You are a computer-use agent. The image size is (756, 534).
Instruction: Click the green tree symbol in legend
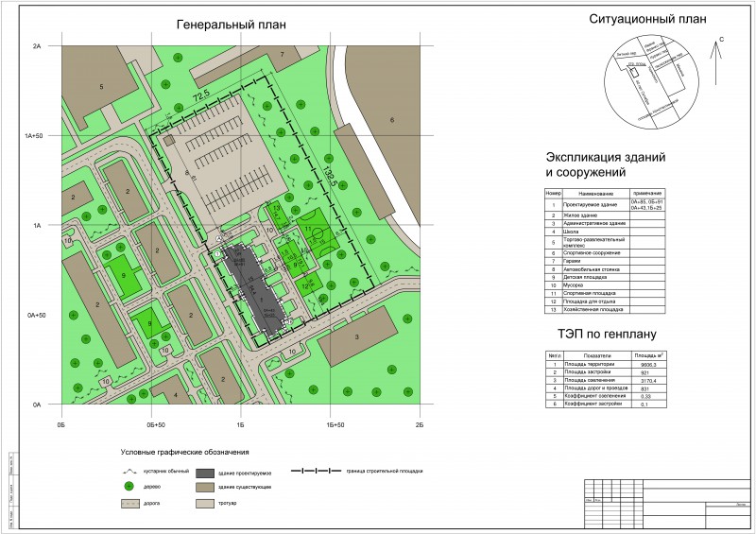[x=129, y=487]
